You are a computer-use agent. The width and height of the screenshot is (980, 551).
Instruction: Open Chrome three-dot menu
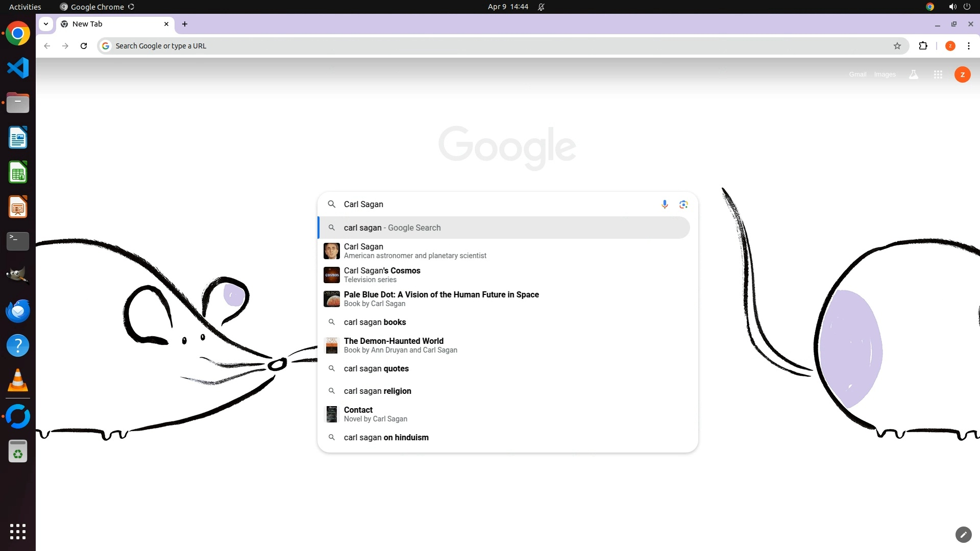coord(968,46)
